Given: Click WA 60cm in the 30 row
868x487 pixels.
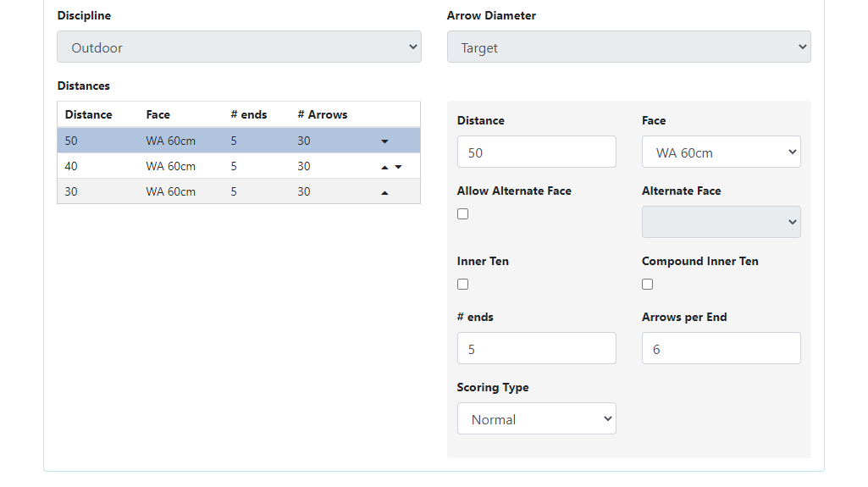Looking at the screenshot, I should point(170,192).
